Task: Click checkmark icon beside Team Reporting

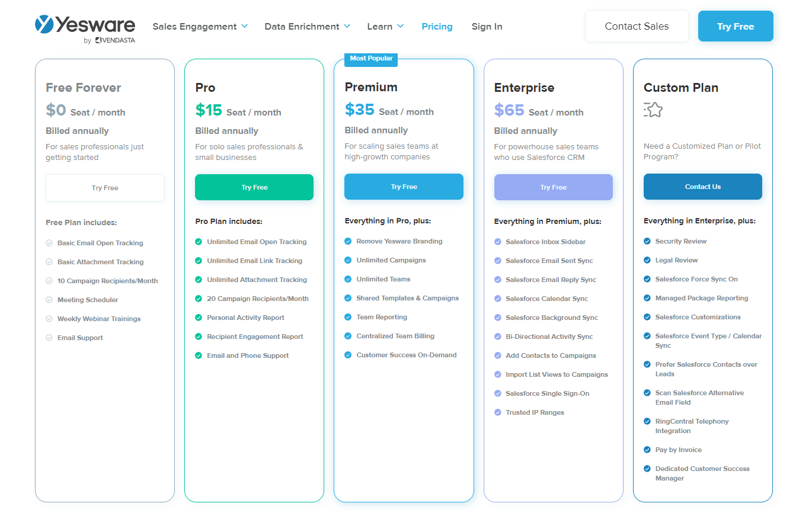Action: click(348, 317)
